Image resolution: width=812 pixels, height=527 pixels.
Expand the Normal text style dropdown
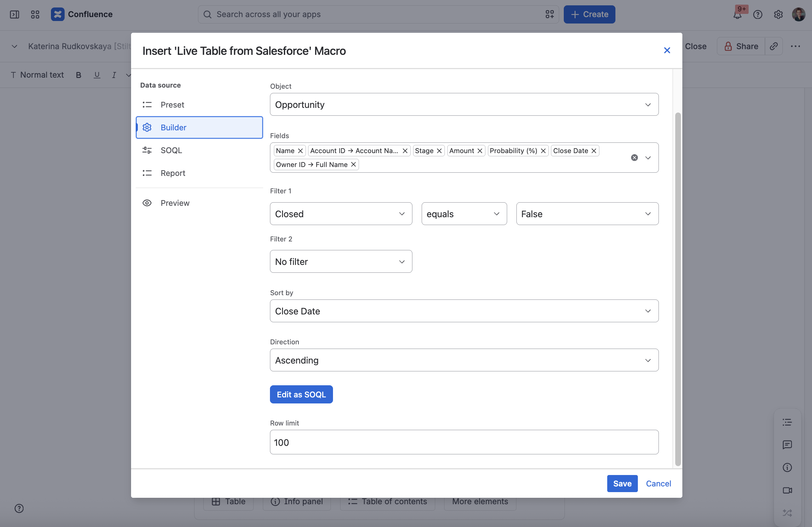point(37,75)
